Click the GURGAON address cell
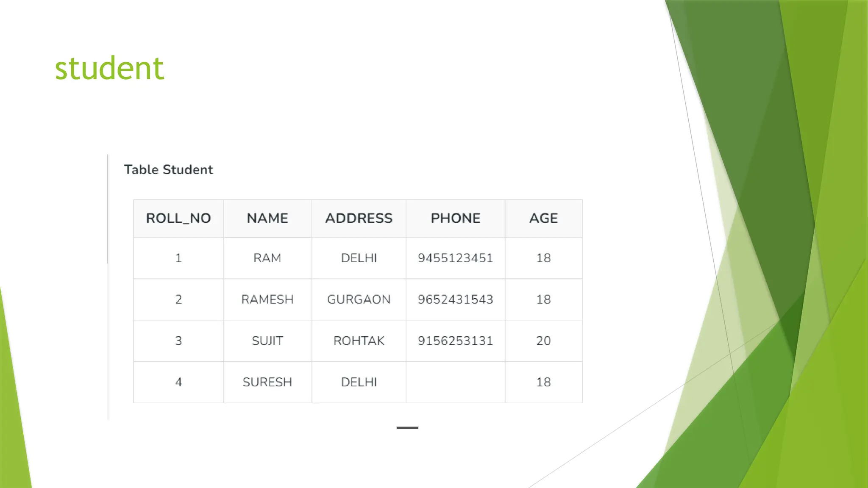 [x=359, y=299]
